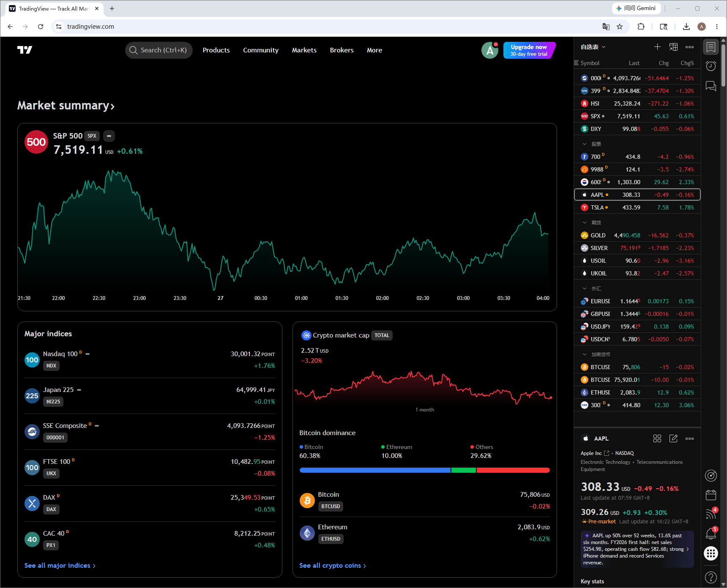
Task: Open AAPL details grid layout icon
Action: coord(657,438)
